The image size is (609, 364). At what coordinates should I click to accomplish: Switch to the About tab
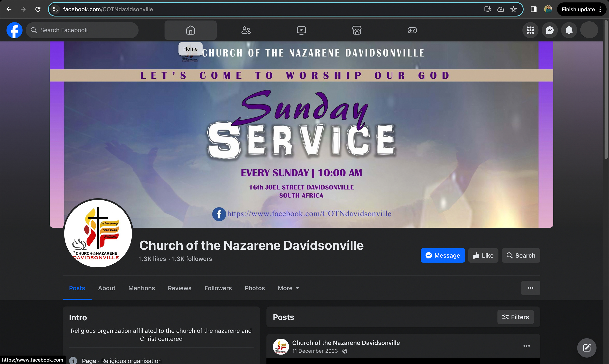coord(107,288)
